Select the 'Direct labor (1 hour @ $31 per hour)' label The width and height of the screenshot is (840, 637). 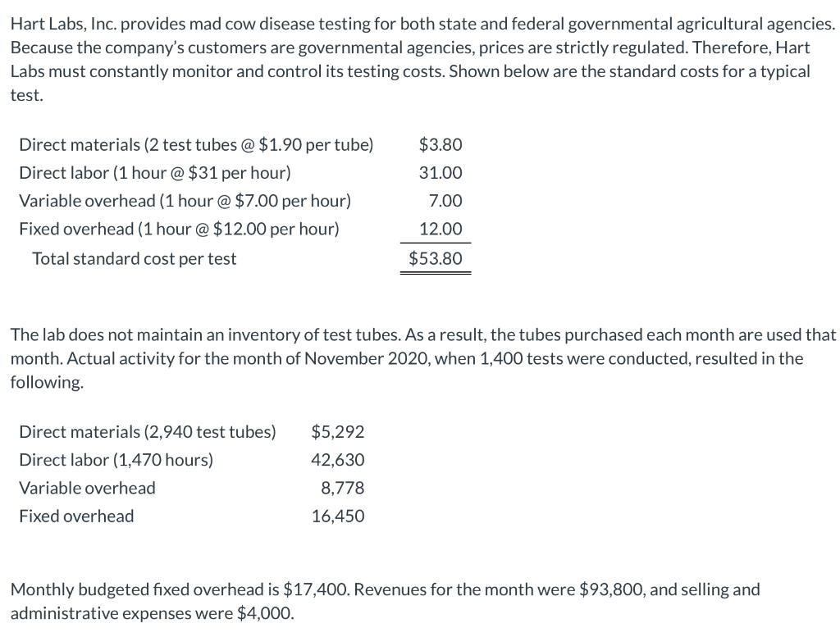[x=154, y=173]
